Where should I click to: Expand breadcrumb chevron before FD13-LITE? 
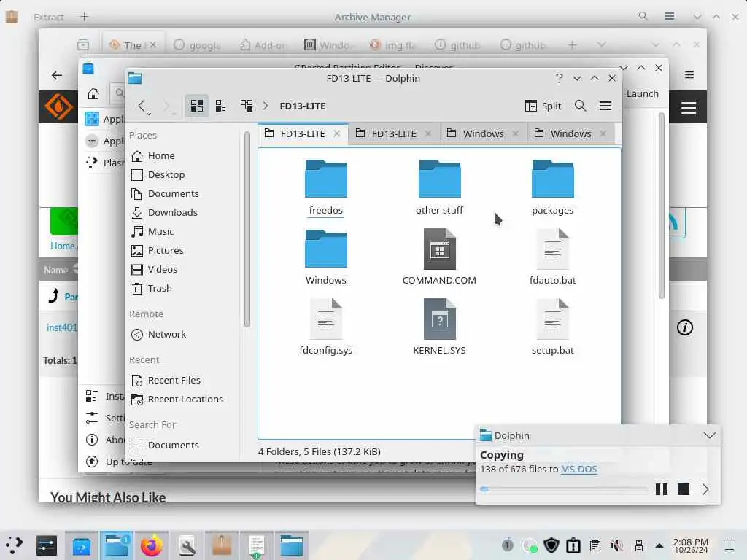coord(266,106)
